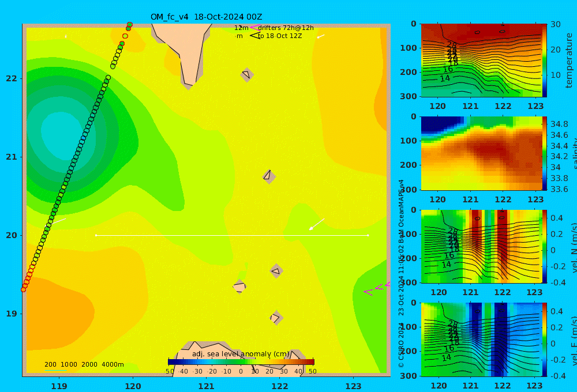This screenshot has width=577, height=392.
Task: Click the latitude label '19' on the main map
Action: click(12, 314)
